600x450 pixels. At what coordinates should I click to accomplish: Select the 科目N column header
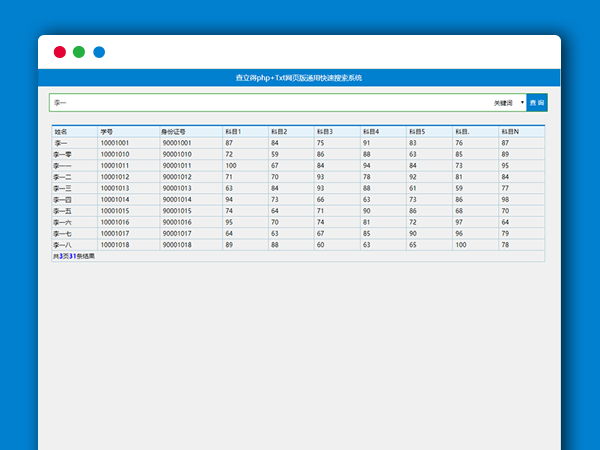pos(510,131)
